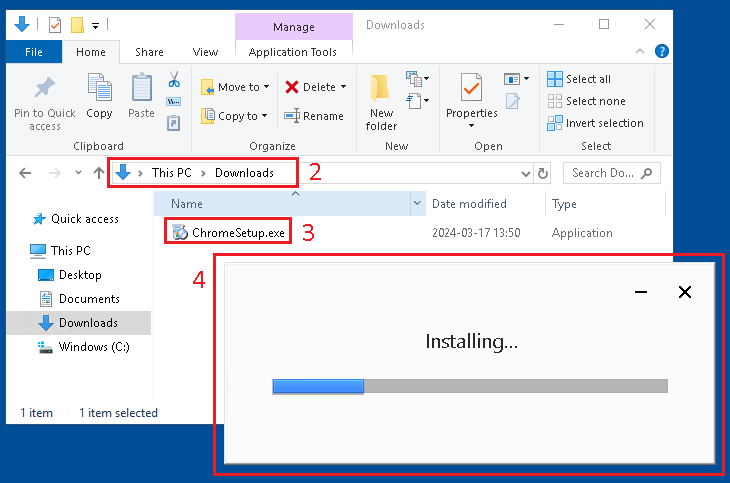Image resolution: width=730 pixels, height=483 pixels.
Task: Click the Paste clipboard icon
Action: tap(141, 90)
